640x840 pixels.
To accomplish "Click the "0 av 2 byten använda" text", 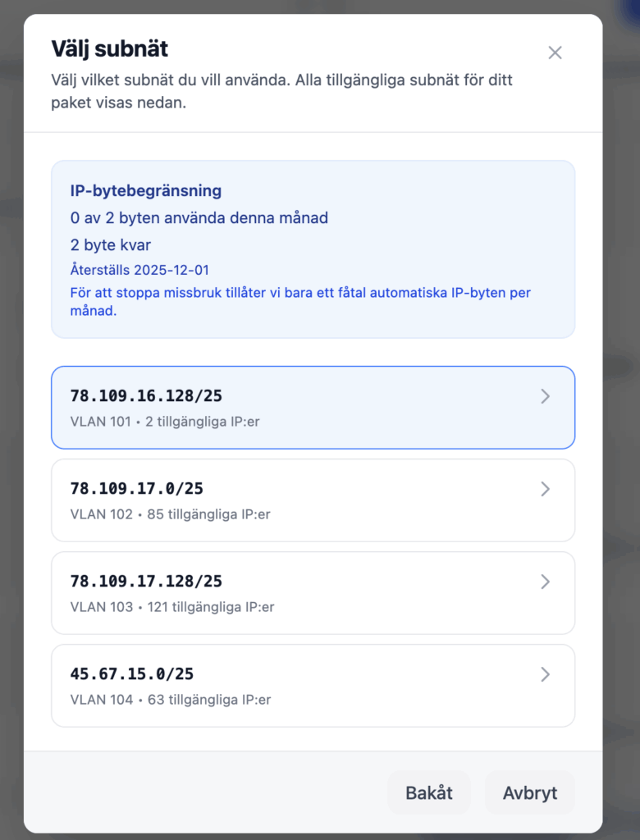I will 199,218.
